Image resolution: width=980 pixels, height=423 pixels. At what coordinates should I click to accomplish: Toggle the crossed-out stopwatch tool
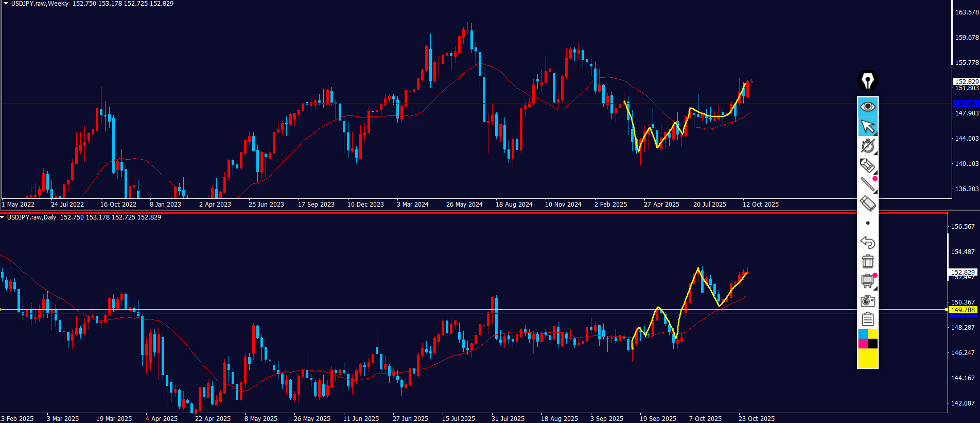[x=867, y=146]
